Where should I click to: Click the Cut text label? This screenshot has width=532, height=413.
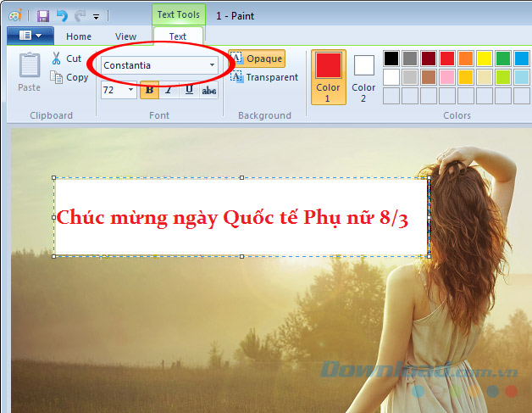pyautogui.click(x=74, y=59)
